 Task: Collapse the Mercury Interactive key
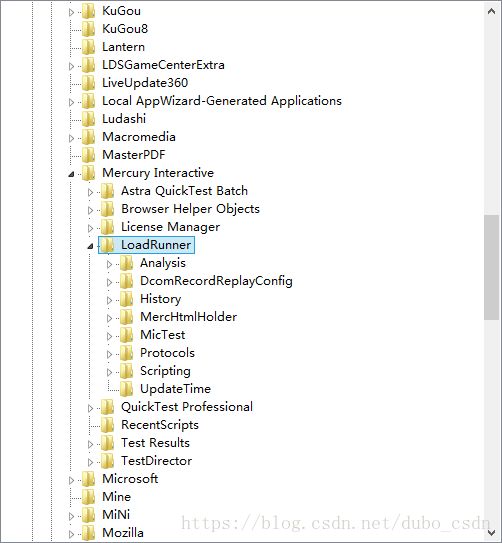tap(71, 174)
